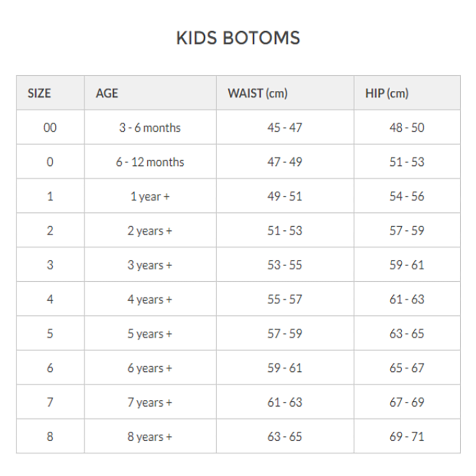Select the 6 - 12 months age cell
The height and width of the screenshot is (476, 476).
coord(150,162)
